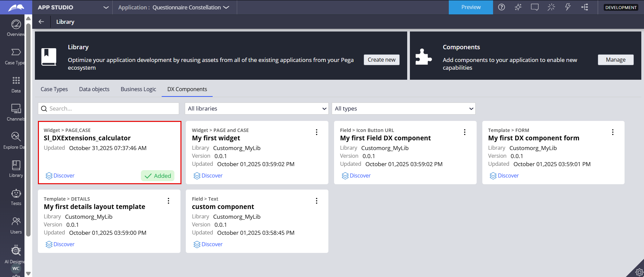644x277 pixels.
Task: Open more options for My first widget
Action: tap(316, 132)
